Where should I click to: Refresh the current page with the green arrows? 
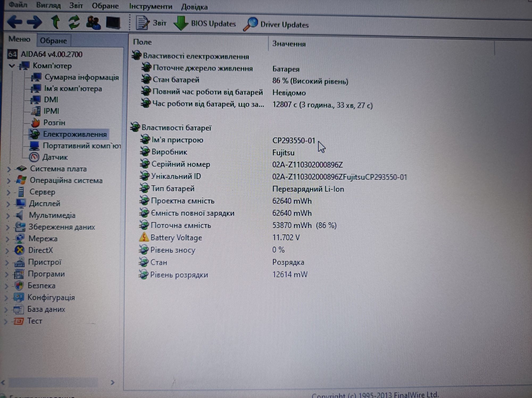point(74,22)
